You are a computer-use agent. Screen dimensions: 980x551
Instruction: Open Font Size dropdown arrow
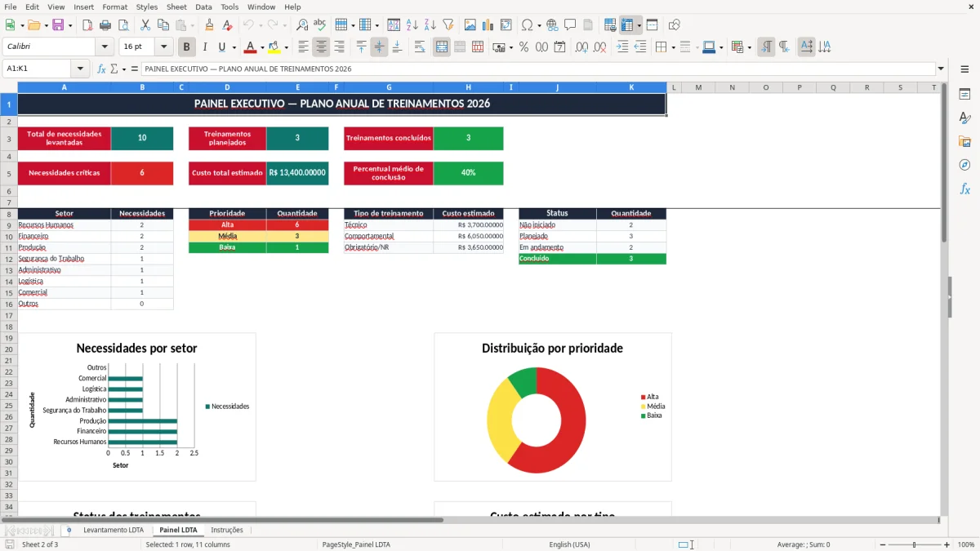(164, 47)
